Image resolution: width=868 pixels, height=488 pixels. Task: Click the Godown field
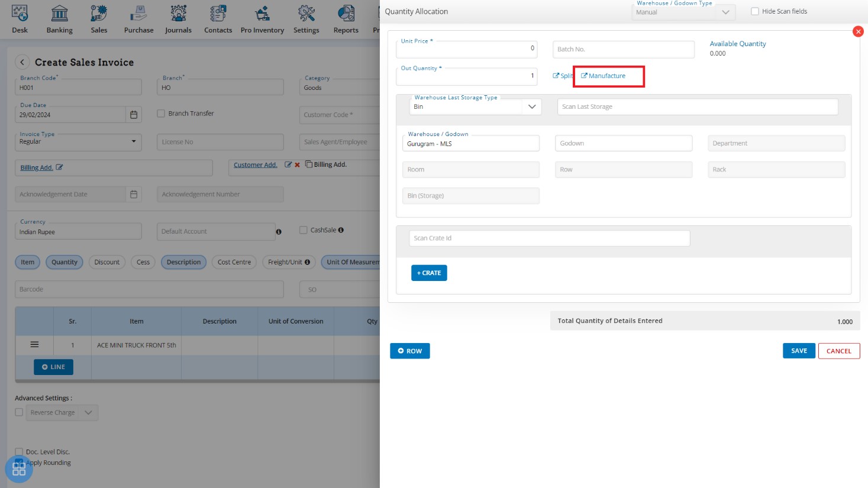click(x=624, y=143)
